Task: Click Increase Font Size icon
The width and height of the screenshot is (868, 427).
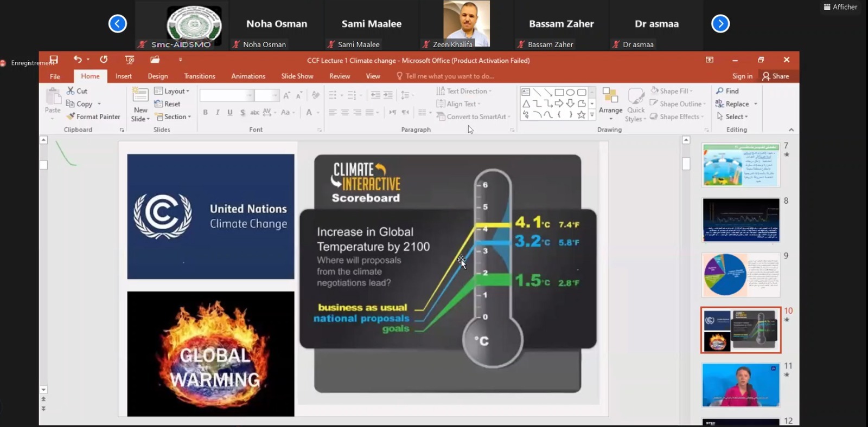Action: coord(287,95)
